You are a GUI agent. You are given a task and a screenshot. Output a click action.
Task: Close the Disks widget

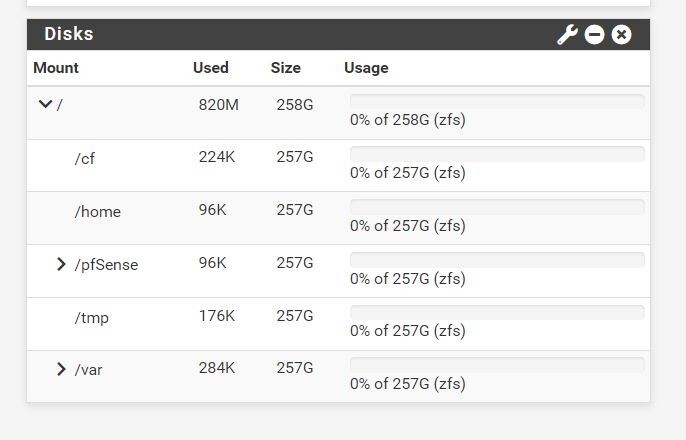[622, 35]
